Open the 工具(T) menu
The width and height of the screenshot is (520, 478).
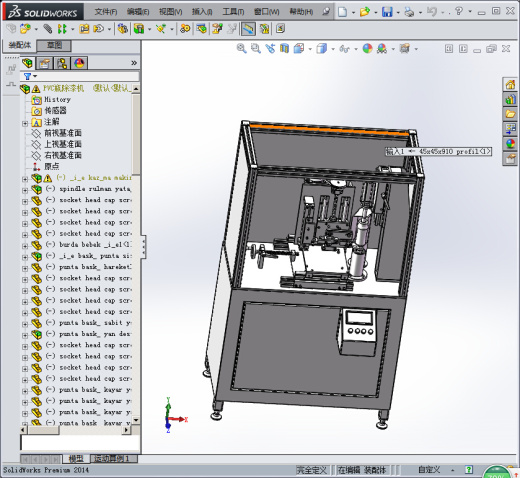tap(233, 12)
